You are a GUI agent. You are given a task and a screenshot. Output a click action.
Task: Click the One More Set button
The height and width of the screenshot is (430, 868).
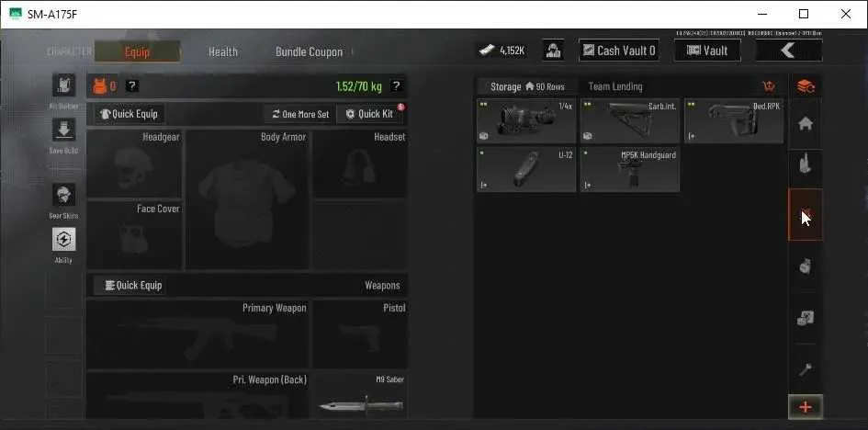click(300, 114)
